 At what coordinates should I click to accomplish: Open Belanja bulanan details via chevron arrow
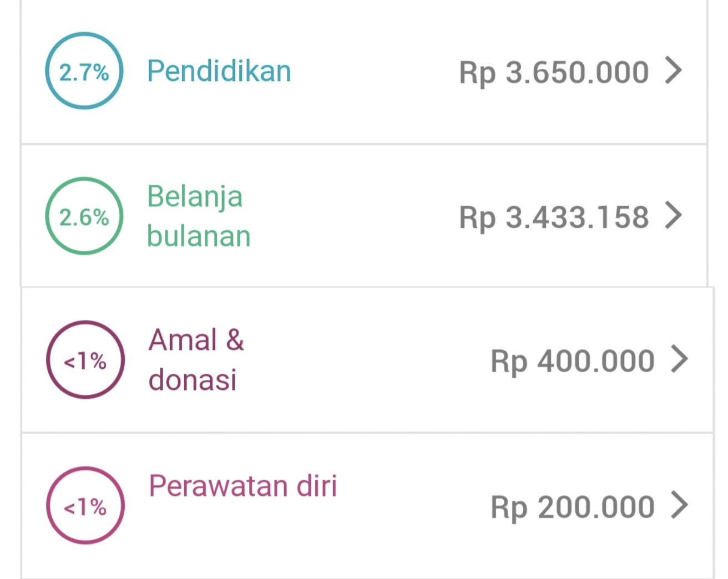pyautogui.click(x=673, y=216)
